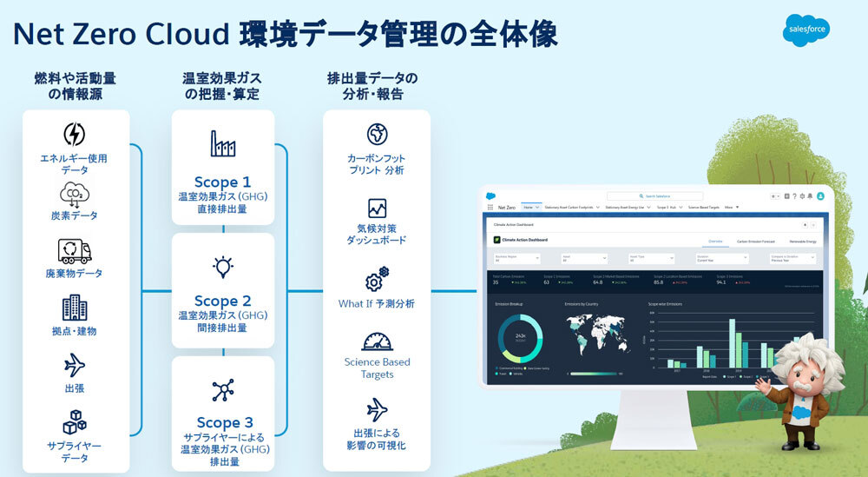This screenshot has width=868, height=477.
Task: Click the map color gradient legend bar
Action: [594, 374]
